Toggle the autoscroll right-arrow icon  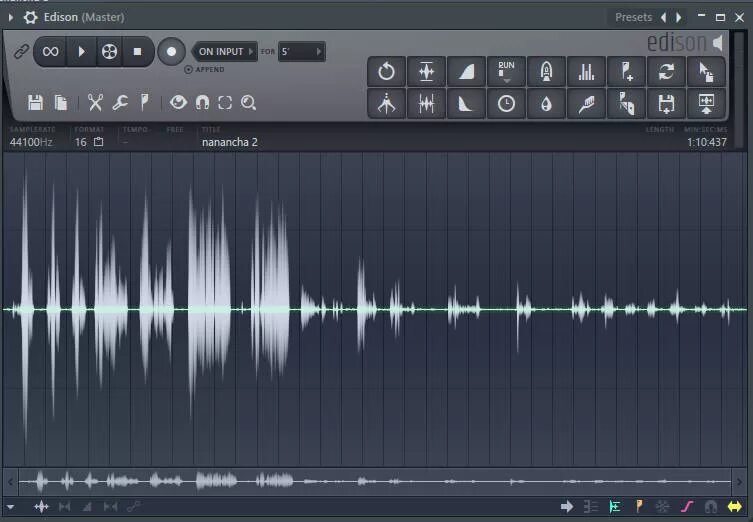click(567, 506)
